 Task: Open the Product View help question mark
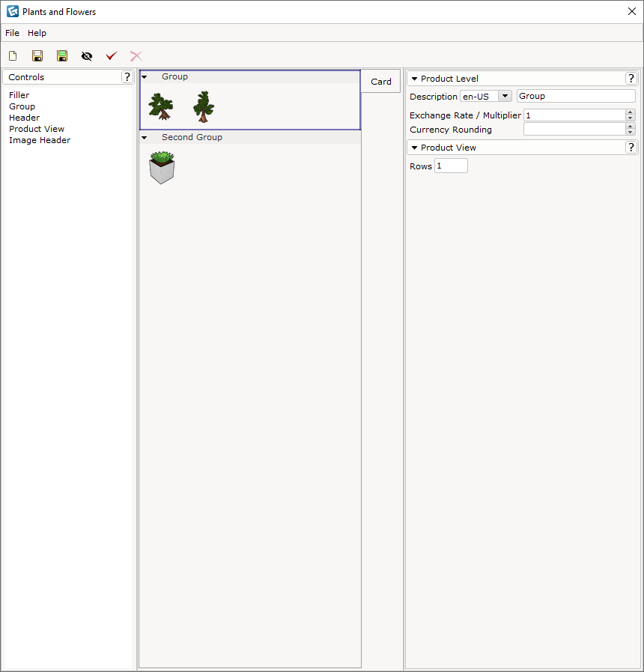(631, 148)
